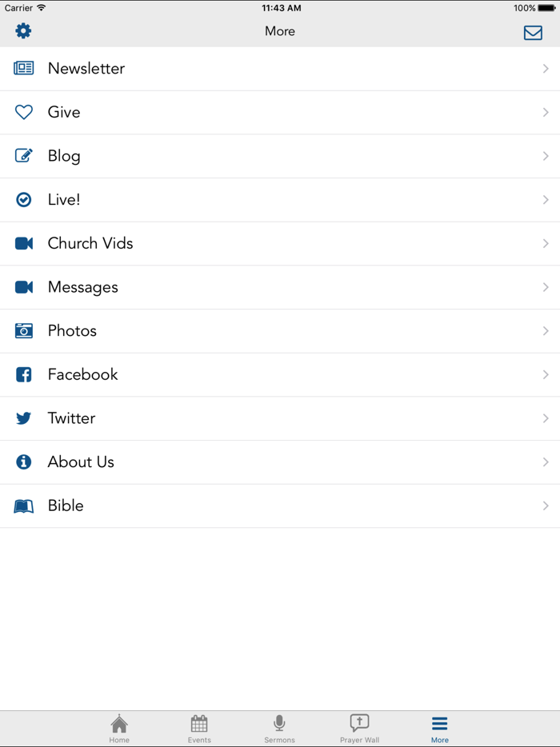The width and height of the screenshot is (560, 747).
Task: Open the Church Vids label
Action: [x=90, y=244]
